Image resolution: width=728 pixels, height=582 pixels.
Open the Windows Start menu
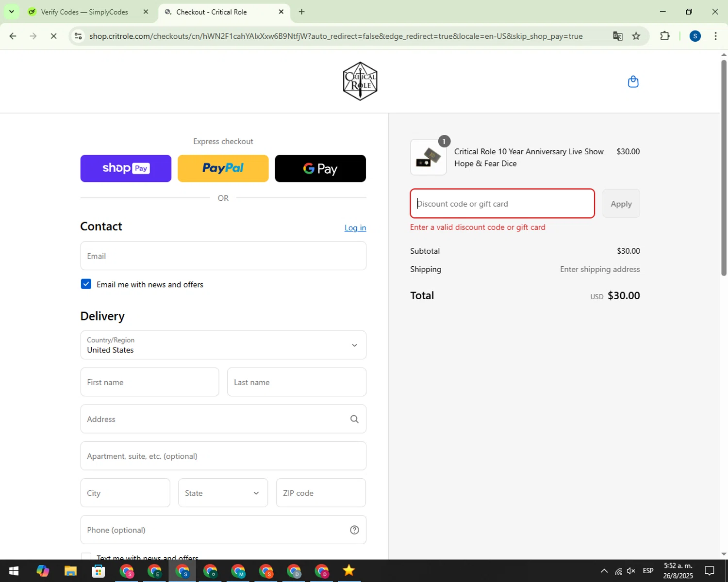click(14, 571)
